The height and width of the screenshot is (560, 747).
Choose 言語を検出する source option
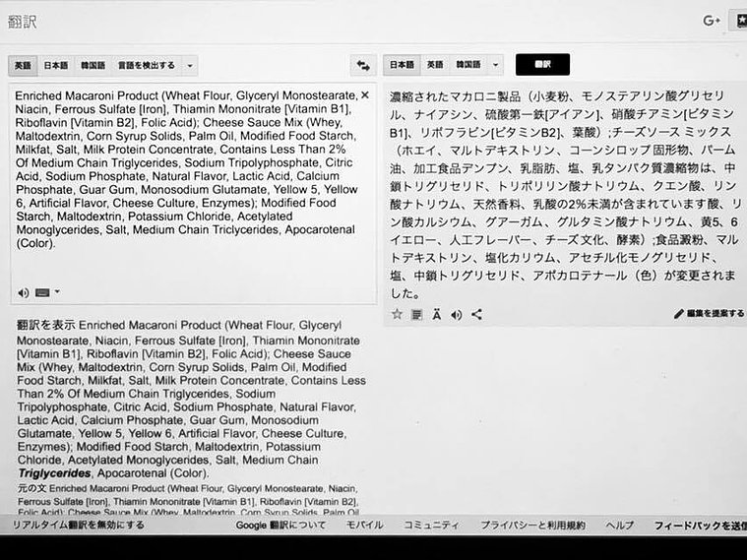147,66
